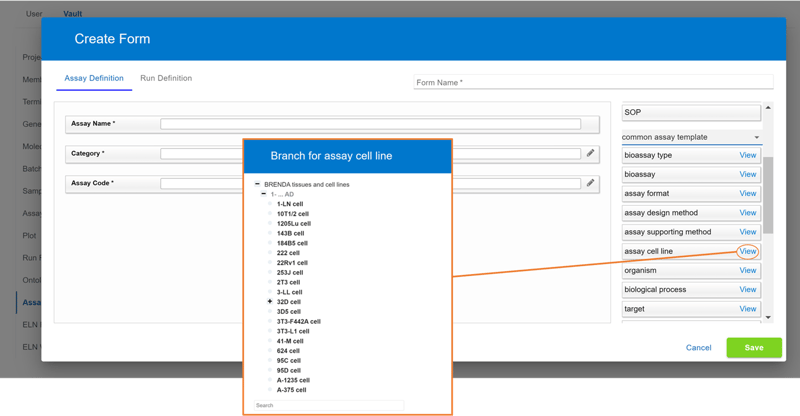The width and height of the screenshot is (800, 416).
Task: Select the 1-LN cell entry
Action: (290, 204)
